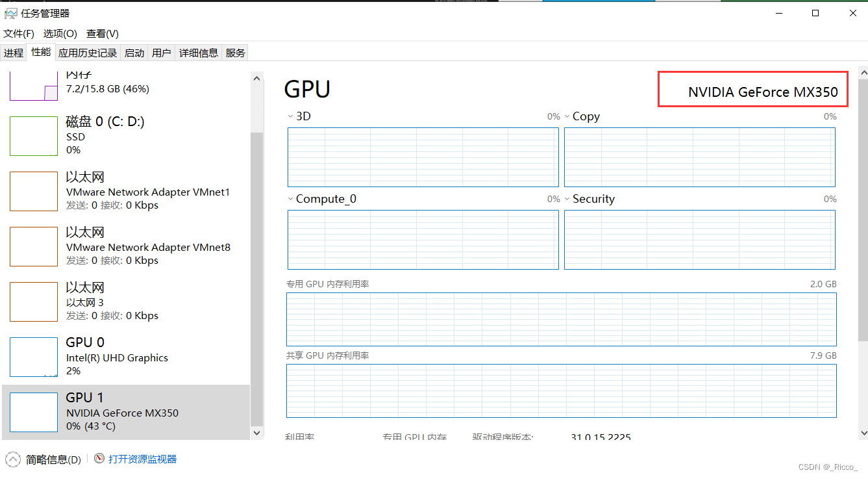This screenshot has height=477, width=868.
Task: Click the Copy utilization graph
Action: point(700,157)
